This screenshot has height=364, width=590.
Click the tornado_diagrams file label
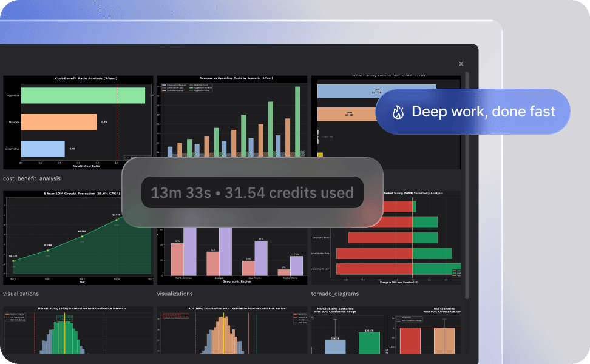point(334,294)
